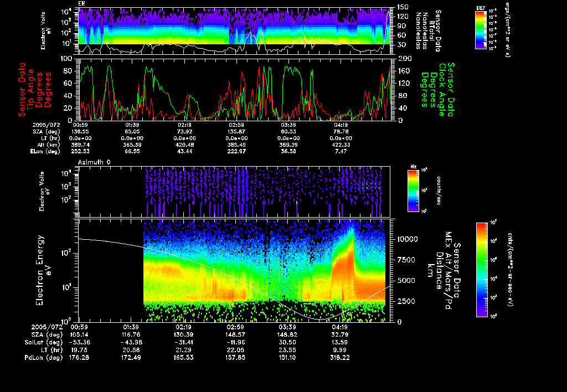567x392 pixels.
Task: Click the PdLon value 318.22
Action: [x=339, y=357]
